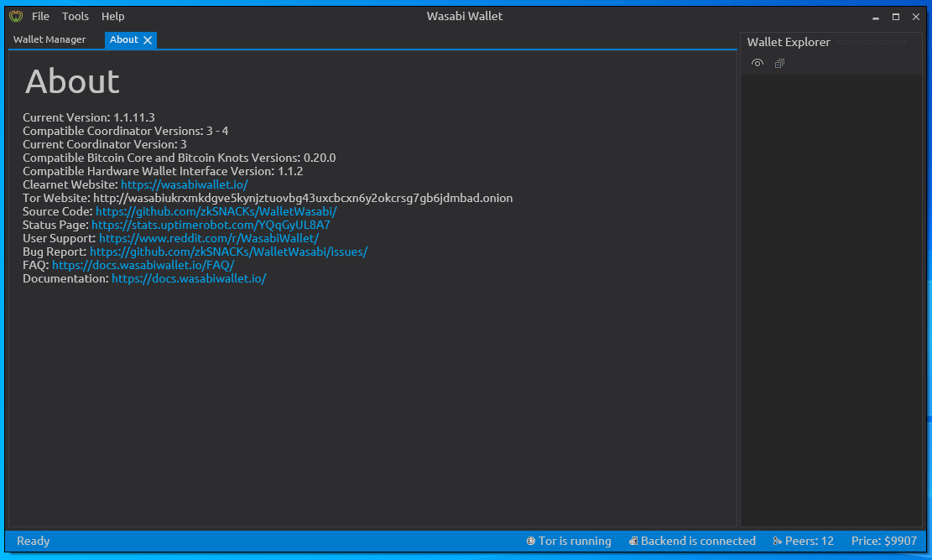Switch to the Wallet Manager tab
Image resolution: width=932 pixels, height=560 pixels.
click(x=49, y=39)
